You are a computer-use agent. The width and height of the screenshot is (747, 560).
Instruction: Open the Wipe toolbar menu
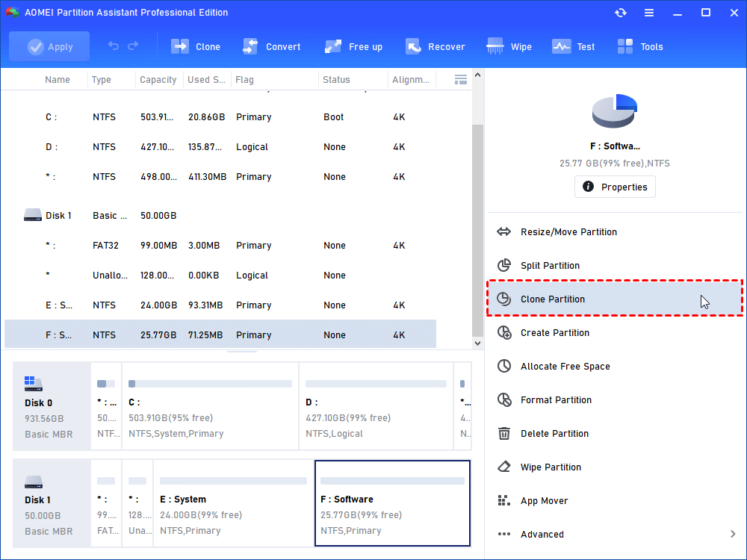509,46
